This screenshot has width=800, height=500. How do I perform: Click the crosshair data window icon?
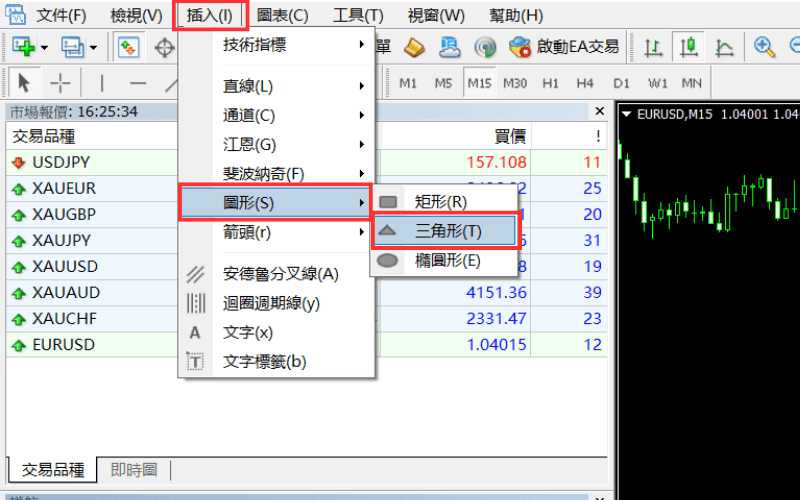click(164, 48)
